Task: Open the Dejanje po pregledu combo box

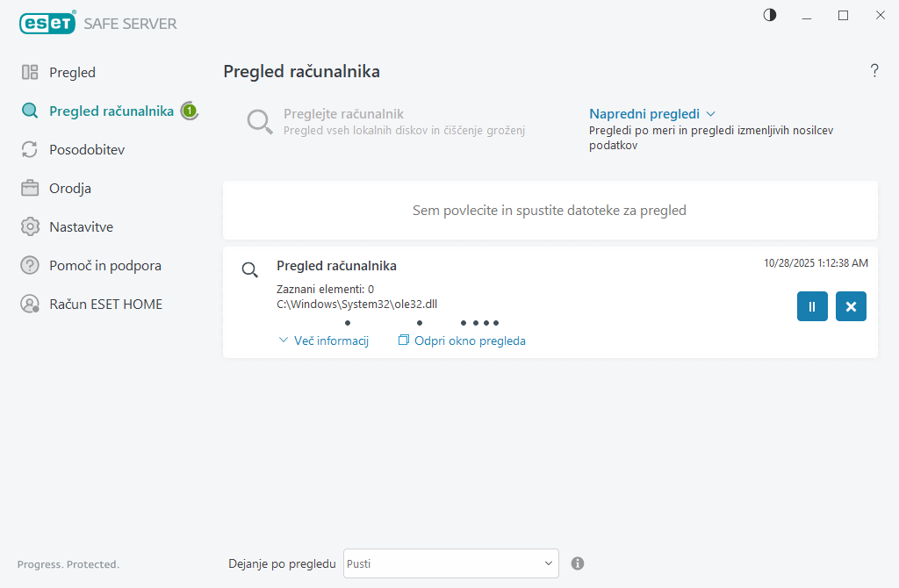Action: [x=450, y=563]
